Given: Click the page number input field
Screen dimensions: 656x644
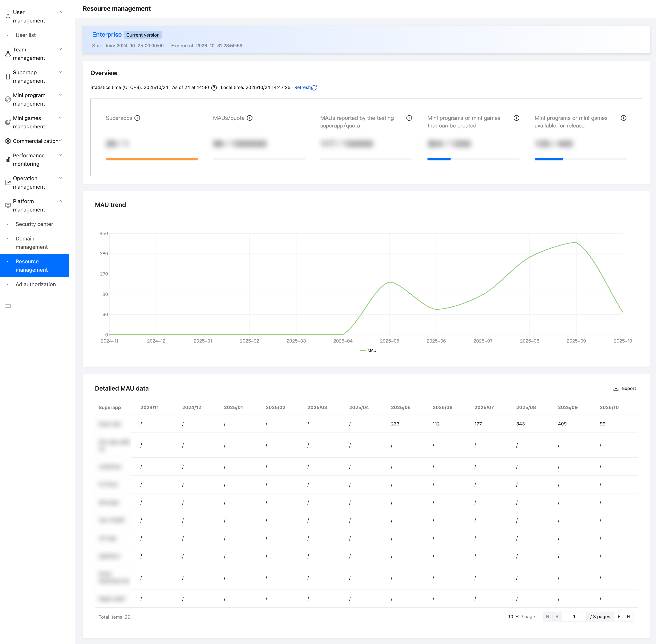Looking at the screenshot, I should (574, 617).
